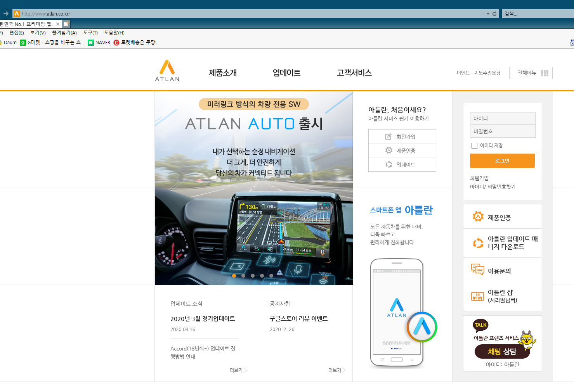Screen dimensions: 574x392
Task: Click the round Atlan app icon badge
Action: (422, 327)
